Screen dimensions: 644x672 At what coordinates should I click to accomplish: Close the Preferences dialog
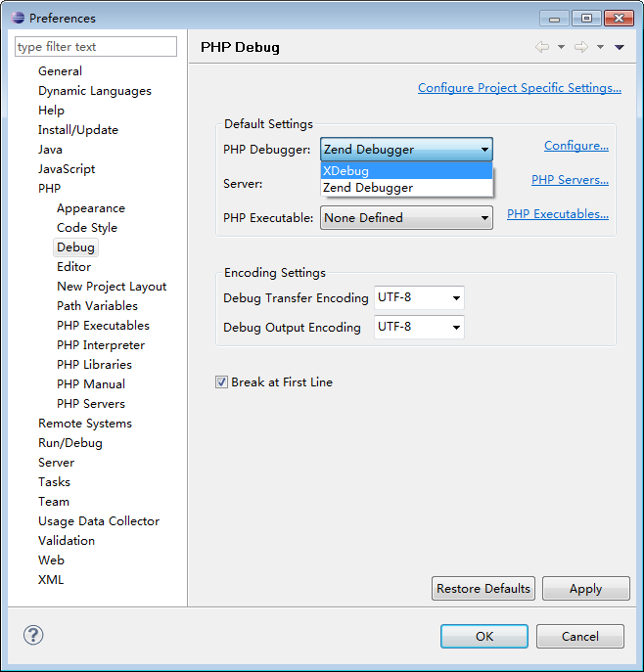pos(619,19)
